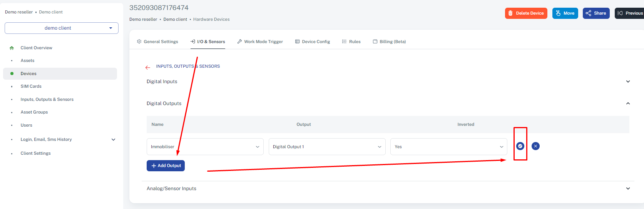
Task: Open the Digital Output 1 dropdown
Action: tap(327, 147)
